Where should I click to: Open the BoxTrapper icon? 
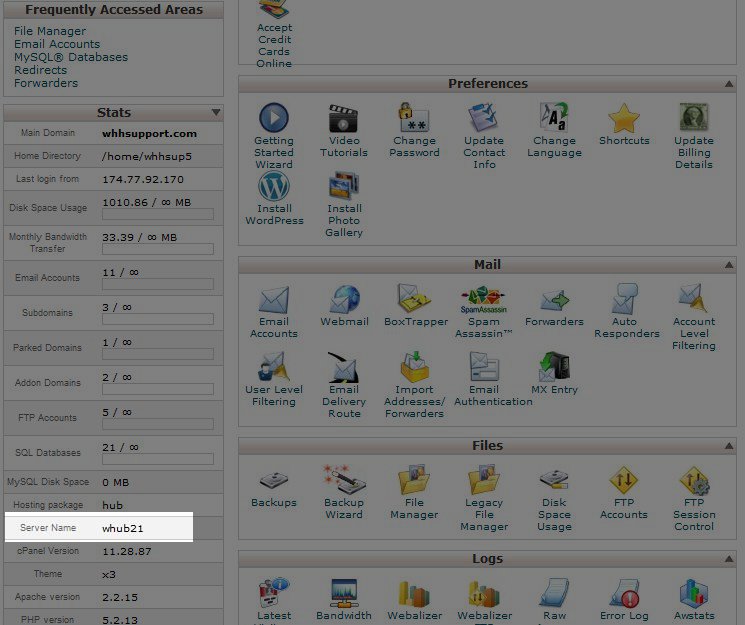pyautogui.click(x=414, y=300)
